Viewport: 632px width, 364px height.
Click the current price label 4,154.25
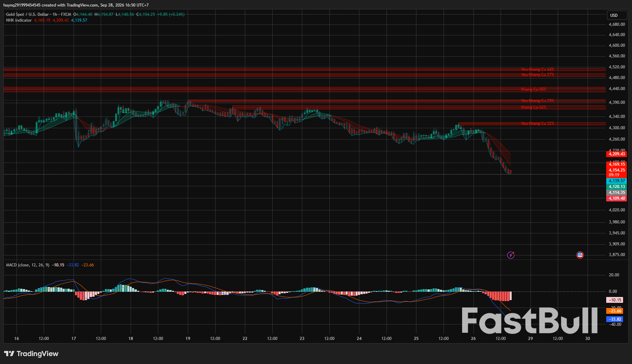[x=617, y=170]
